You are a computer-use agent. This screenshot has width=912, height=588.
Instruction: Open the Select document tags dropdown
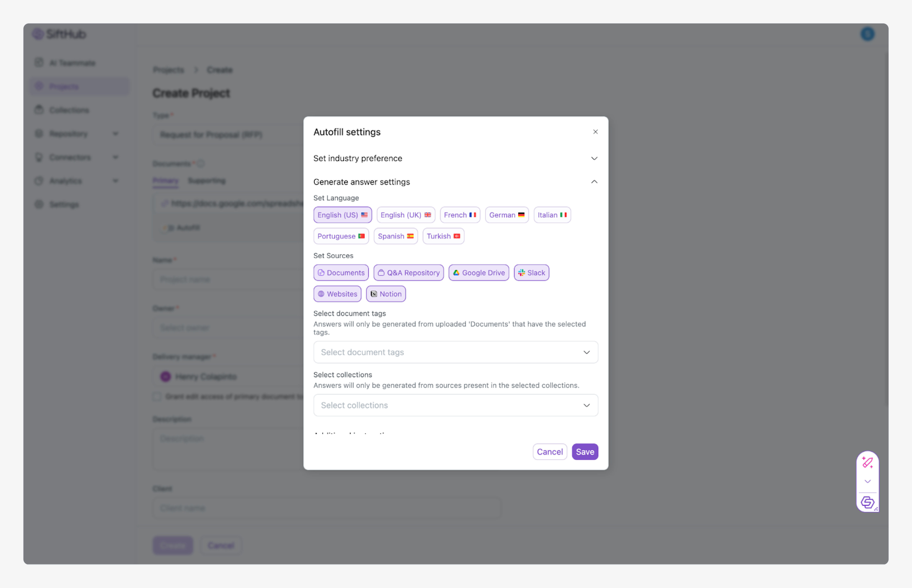(x=455, y=352)
